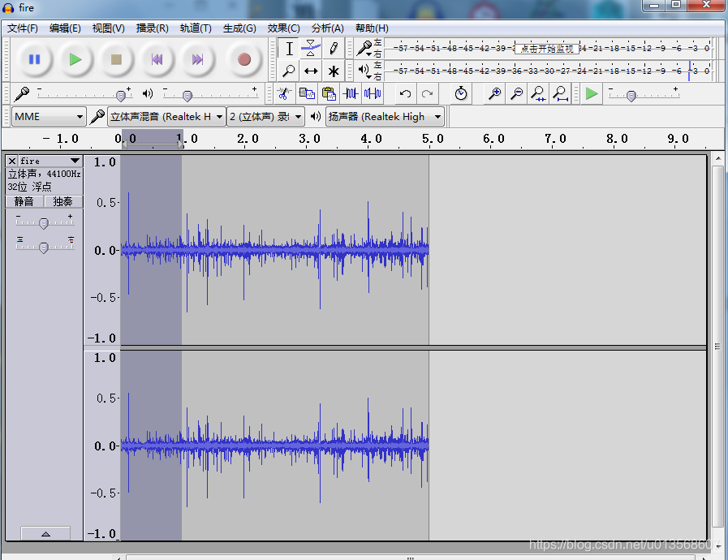Toggle 独奏 solo on the fire track
This screenshot has height=560, width=728.
[62, 201]
